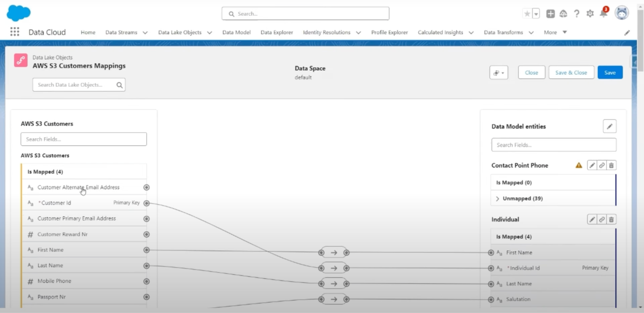
Task: Open the favorites list dropdown arrow
Action: pyautogui.click(x=536, y=14)
